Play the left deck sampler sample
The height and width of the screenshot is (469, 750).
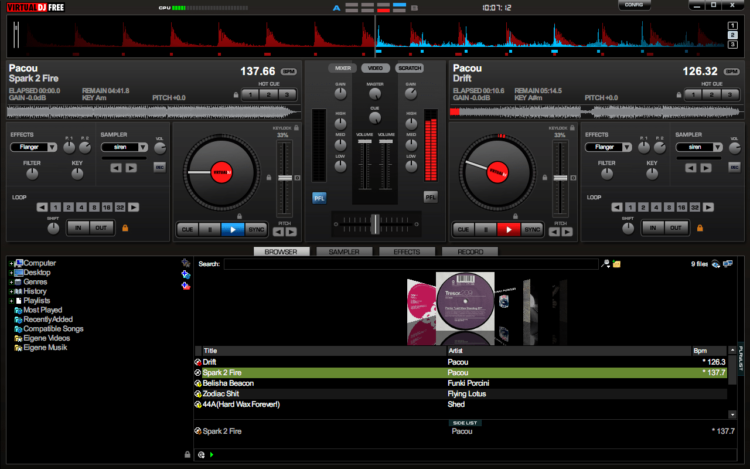(x=131, y=168)
